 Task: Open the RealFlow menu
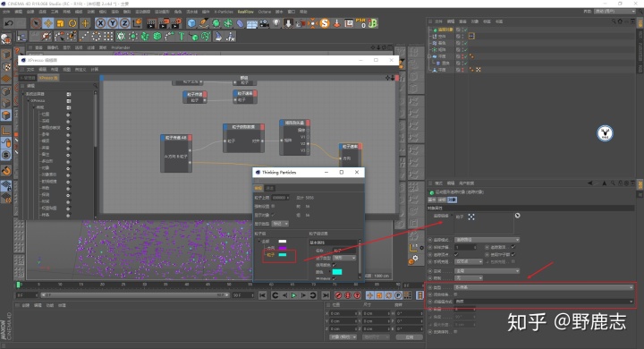pos(246,12)
